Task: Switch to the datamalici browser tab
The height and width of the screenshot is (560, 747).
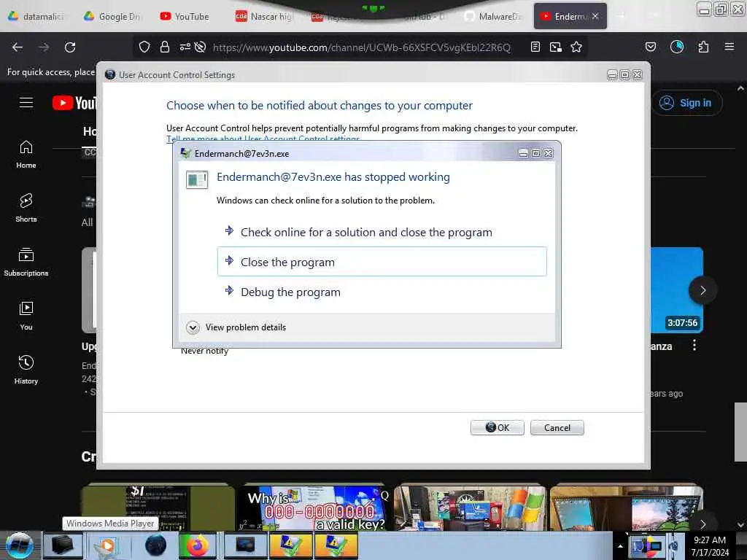Action: [x=36, y=17]
